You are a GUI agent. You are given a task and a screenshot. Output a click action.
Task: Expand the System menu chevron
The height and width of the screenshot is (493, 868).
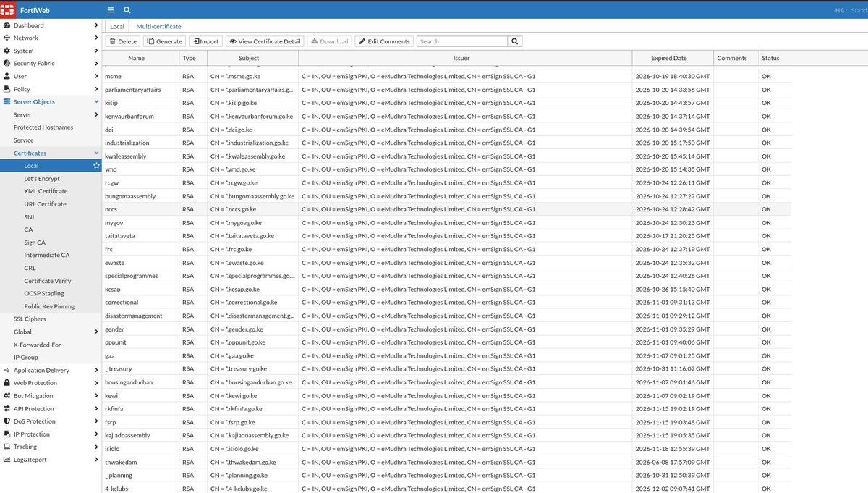pos(96,51)
